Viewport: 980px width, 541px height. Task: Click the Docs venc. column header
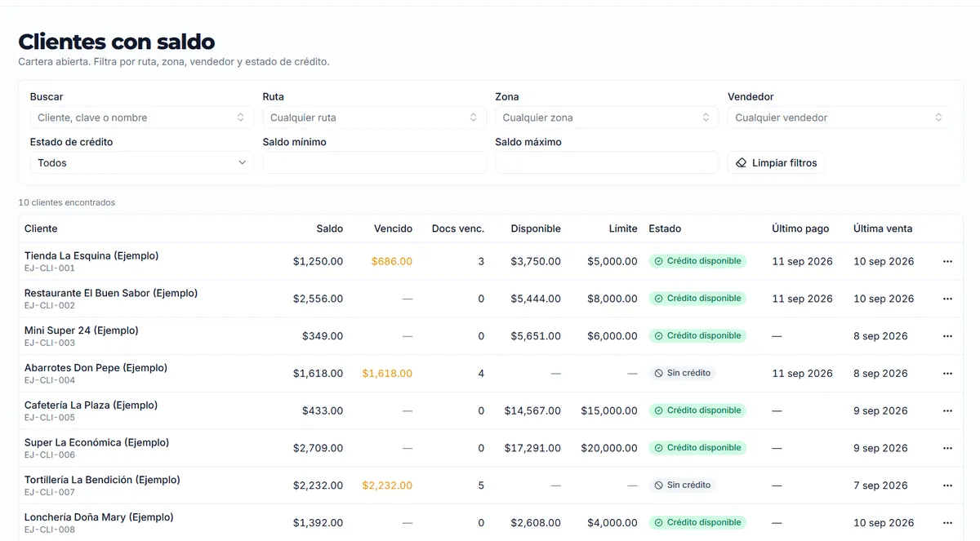click(458, 229)
